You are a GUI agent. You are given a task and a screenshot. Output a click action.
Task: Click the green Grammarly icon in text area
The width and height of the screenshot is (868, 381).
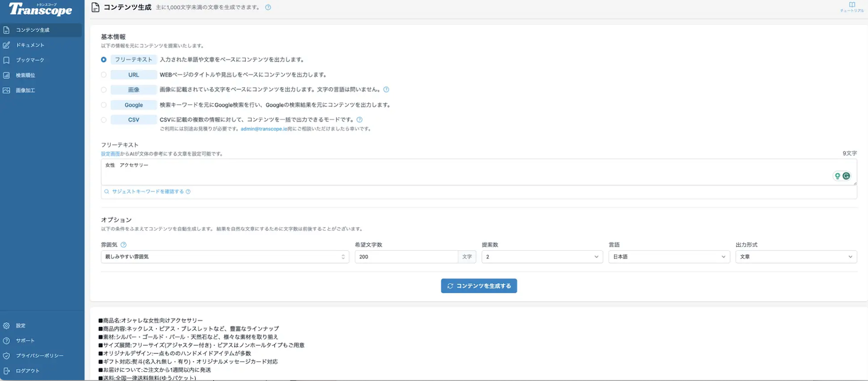846,176
